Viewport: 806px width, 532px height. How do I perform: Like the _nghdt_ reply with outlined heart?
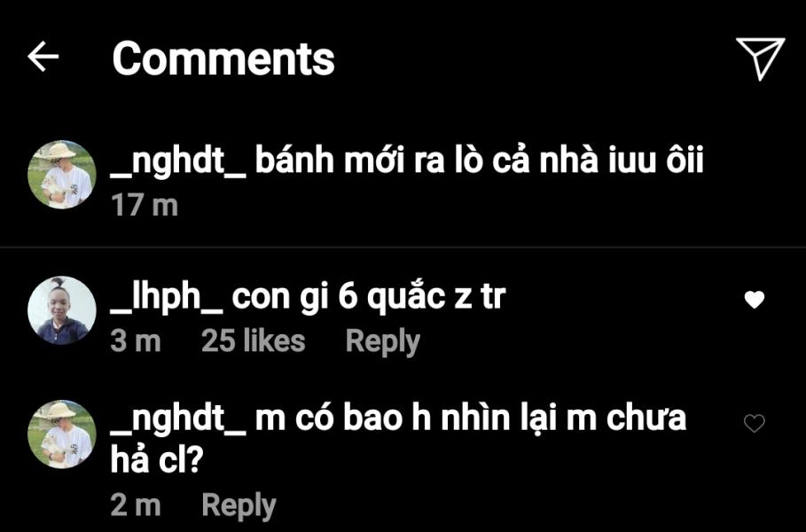click(x=754, y=423)
